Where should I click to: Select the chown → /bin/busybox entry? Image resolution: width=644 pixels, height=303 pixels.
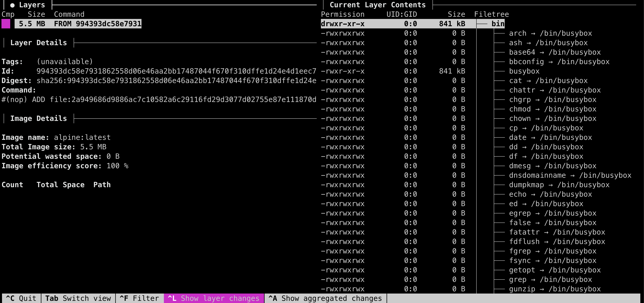click(x=553, y=119)
